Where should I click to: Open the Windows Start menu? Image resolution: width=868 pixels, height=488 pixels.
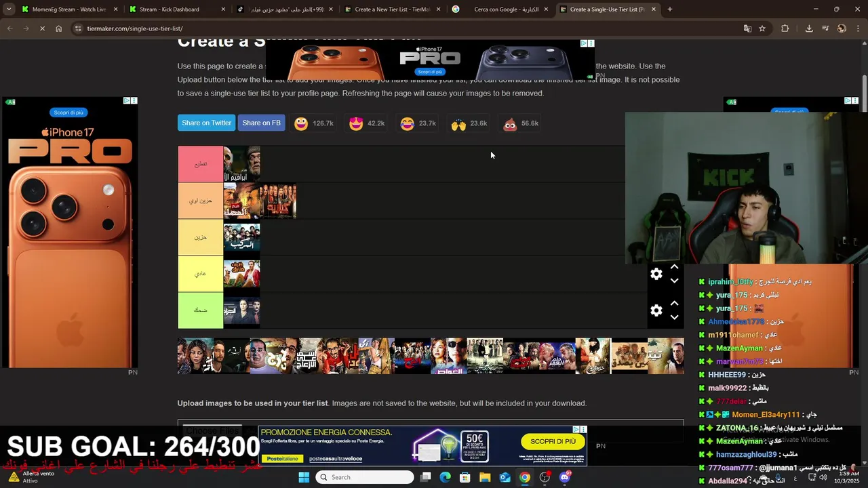pos(304,477)
